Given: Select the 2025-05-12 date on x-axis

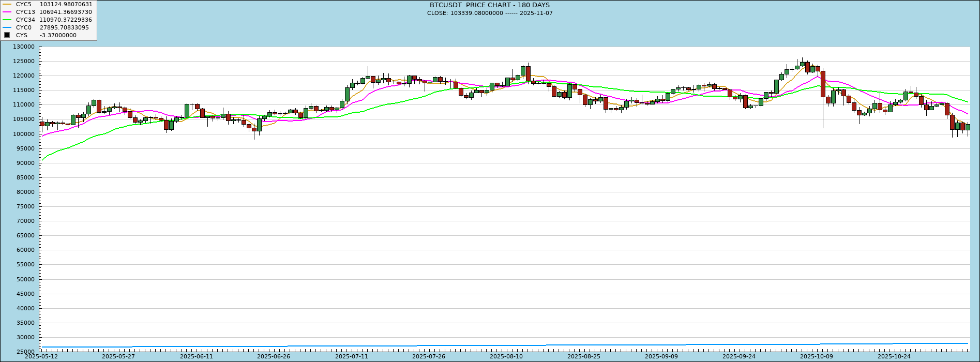Looking at the screenshot, I should coord(41,356).
